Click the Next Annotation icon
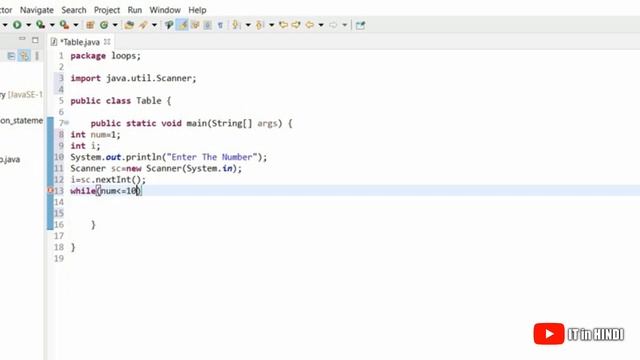 coord(236,25)
